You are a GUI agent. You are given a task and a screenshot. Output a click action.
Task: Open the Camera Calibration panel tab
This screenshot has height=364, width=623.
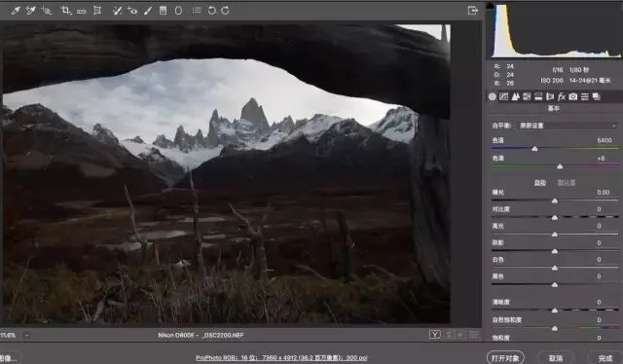click(x=573, y=96)
